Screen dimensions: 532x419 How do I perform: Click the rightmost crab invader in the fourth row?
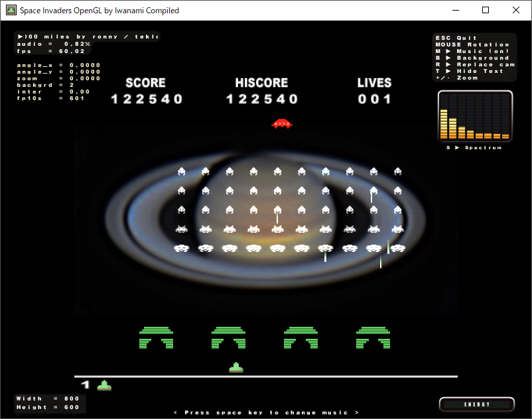coord(397,229)
